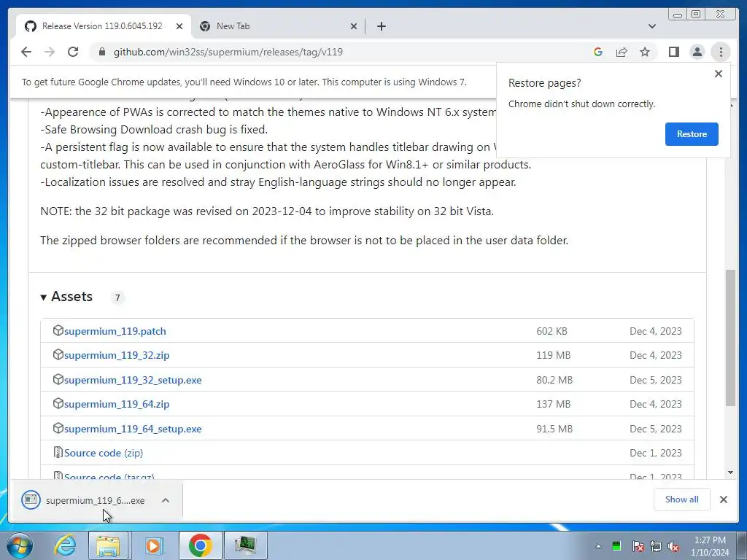This screenshot has width=747, height=560.
Task: Reload the GitHub release page
Action: (73, 52)
